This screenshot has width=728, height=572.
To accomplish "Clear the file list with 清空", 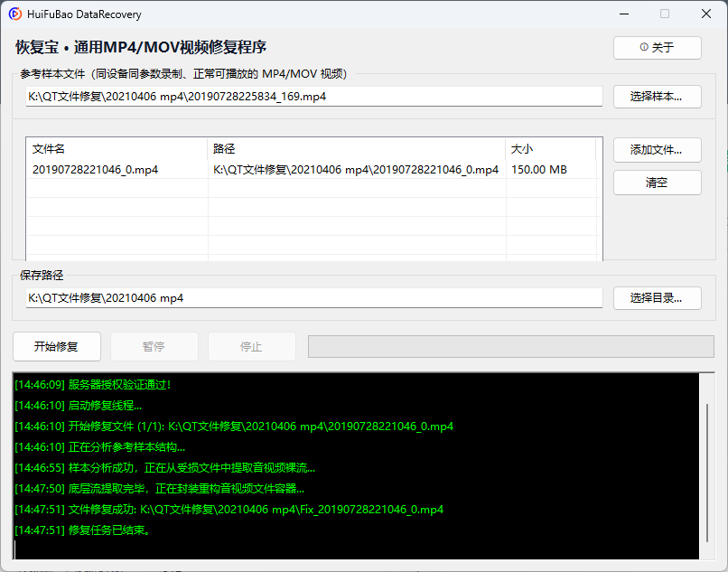I will [657, 183].
